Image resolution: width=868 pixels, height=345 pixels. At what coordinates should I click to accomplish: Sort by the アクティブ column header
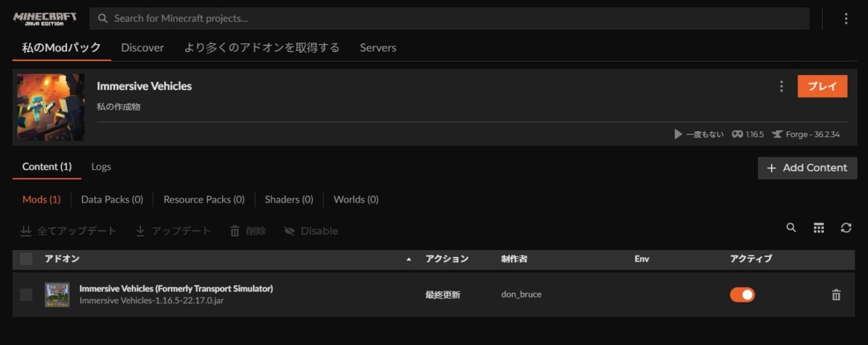(751, 259)
